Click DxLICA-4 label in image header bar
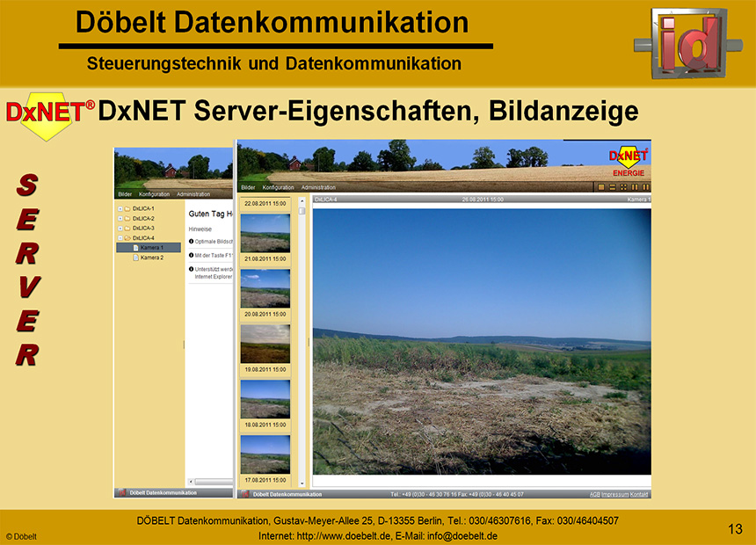 point(326,200)
